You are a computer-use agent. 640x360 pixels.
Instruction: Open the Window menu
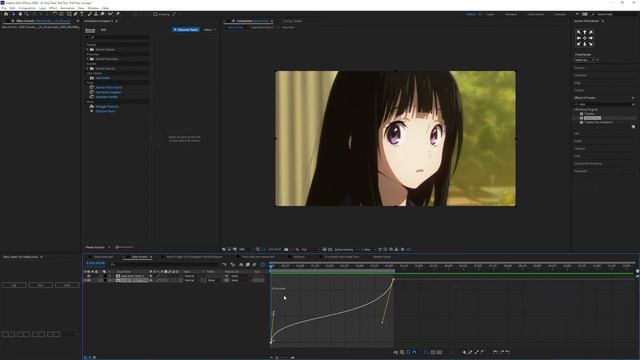(x=93, y=8)
